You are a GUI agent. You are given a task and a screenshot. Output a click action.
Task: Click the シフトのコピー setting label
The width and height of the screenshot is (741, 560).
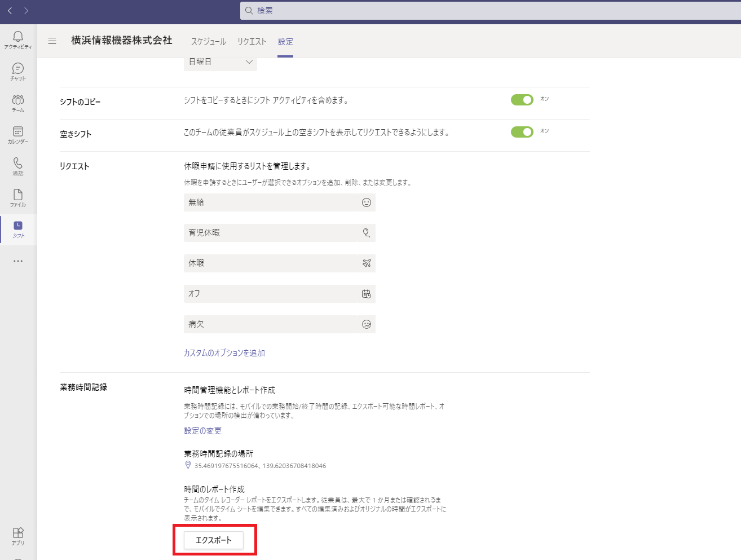point(80,102)
